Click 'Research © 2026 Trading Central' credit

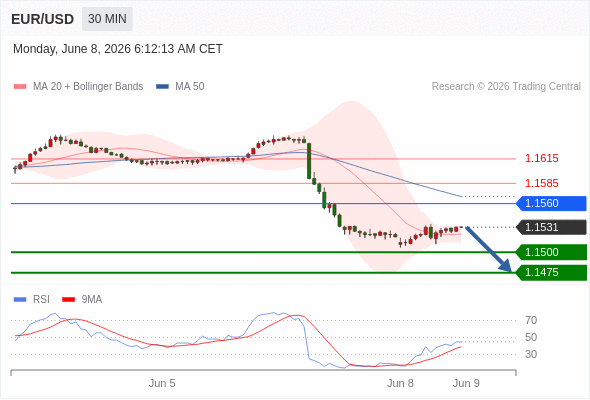click(506, 87)
